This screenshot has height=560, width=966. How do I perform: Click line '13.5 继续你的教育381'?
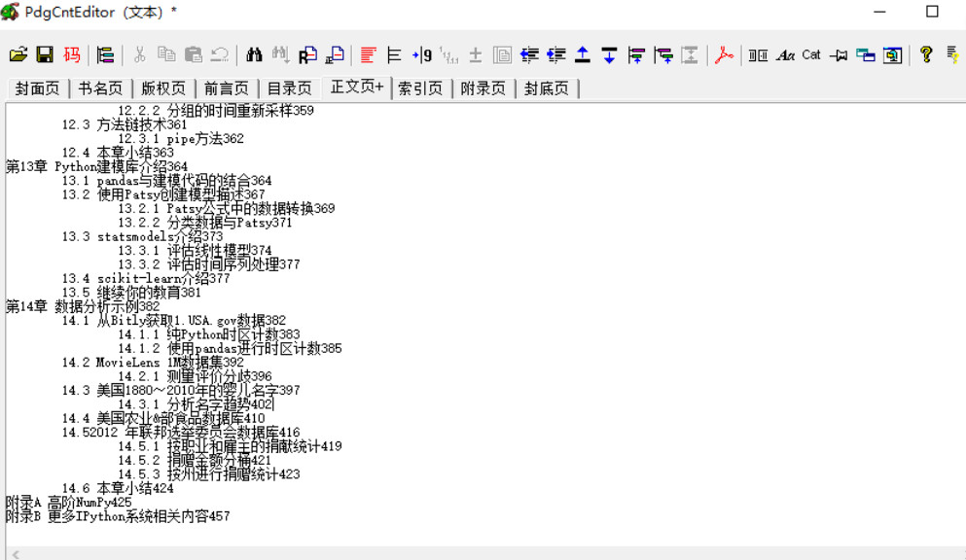[x=131, y=293]
